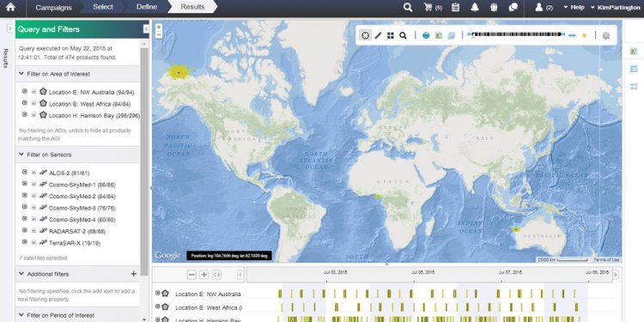Select the grid view tool on map toolbar
Image resolution: width=644 pixels, height=322 pixels.
[x=391, y=35]
